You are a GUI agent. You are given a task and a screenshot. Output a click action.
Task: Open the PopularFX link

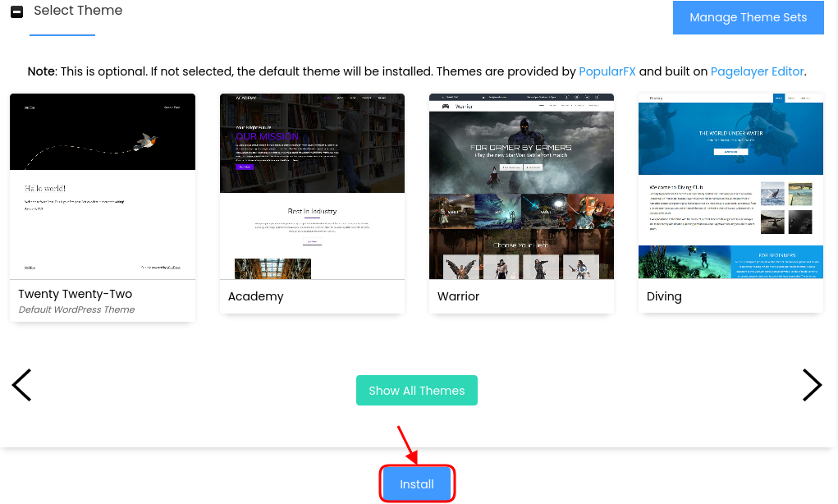pos(607,71)
